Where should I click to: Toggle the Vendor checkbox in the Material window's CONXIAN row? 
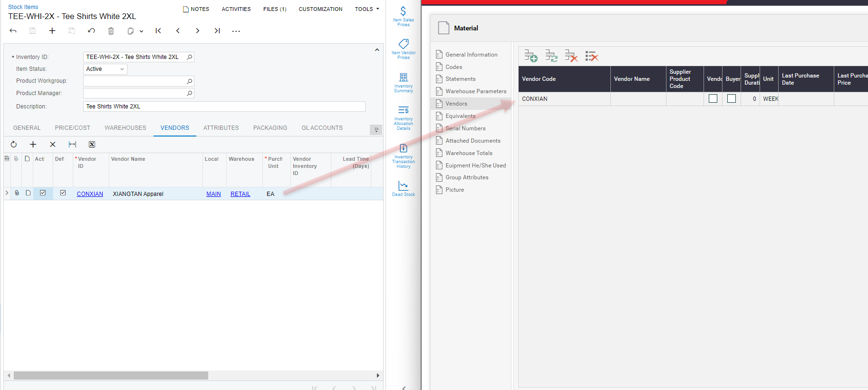click(x=713, y=98)
